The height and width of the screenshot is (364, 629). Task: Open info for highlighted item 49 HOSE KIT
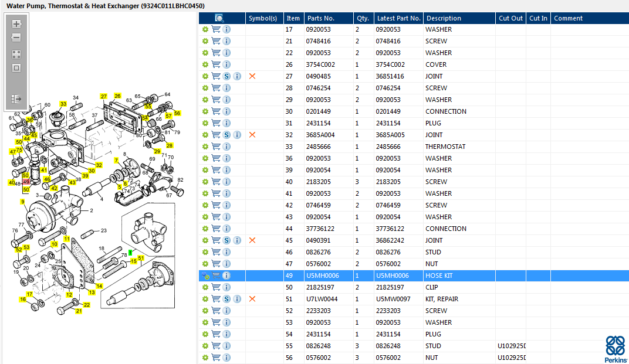click(x=226, y=276)
